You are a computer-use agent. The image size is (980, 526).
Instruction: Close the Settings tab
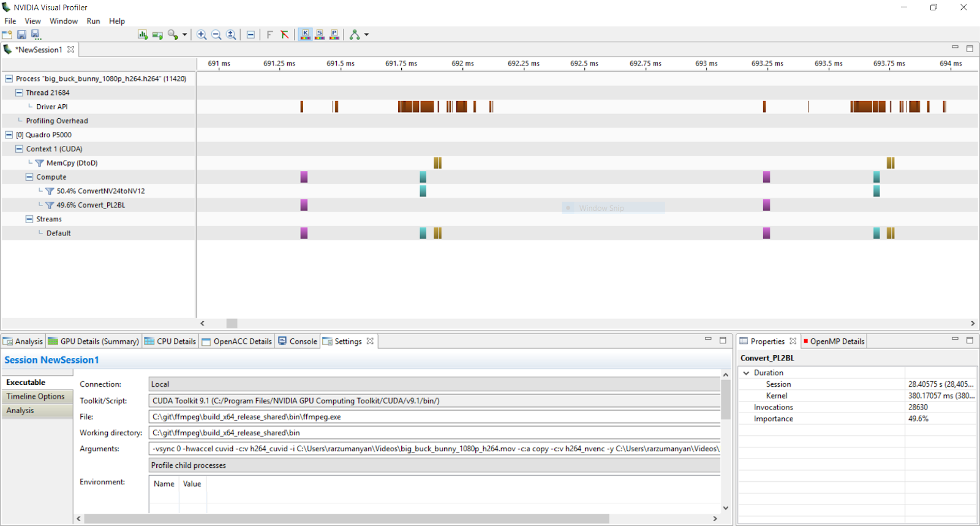pos(370,341)
